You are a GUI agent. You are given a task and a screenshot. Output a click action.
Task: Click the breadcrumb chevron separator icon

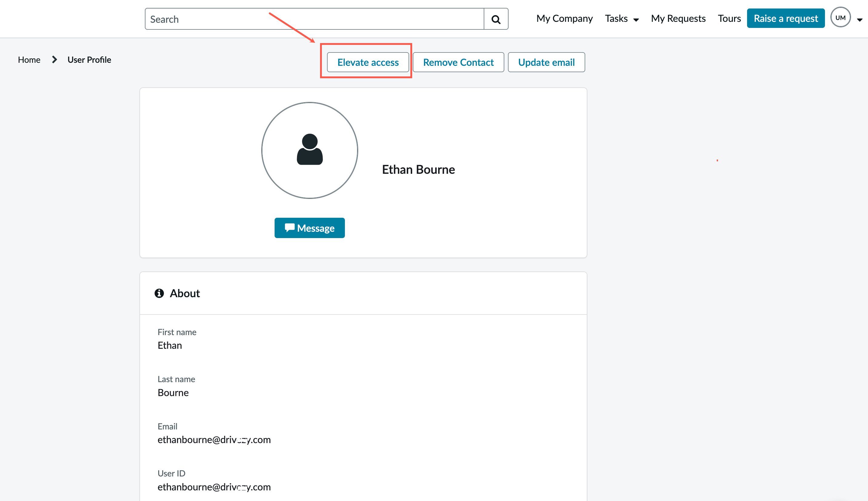pyautogui.click(x=54, y=59)
